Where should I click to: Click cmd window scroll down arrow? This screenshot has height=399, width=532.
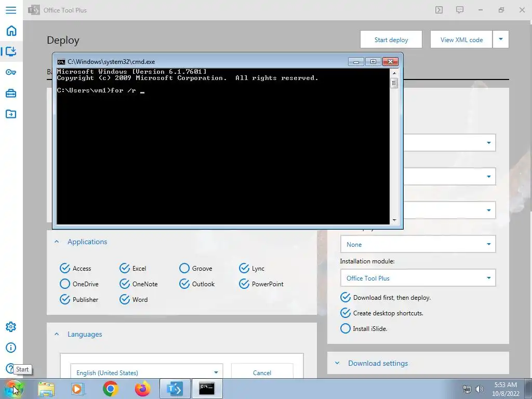click(x=394, y=220)
